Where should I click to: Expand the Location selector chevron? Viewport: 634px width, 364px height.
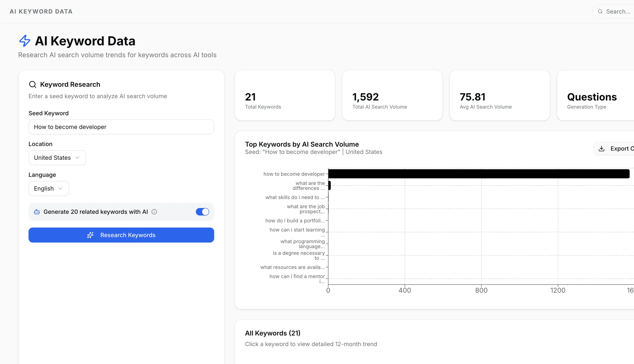point(77,158)
